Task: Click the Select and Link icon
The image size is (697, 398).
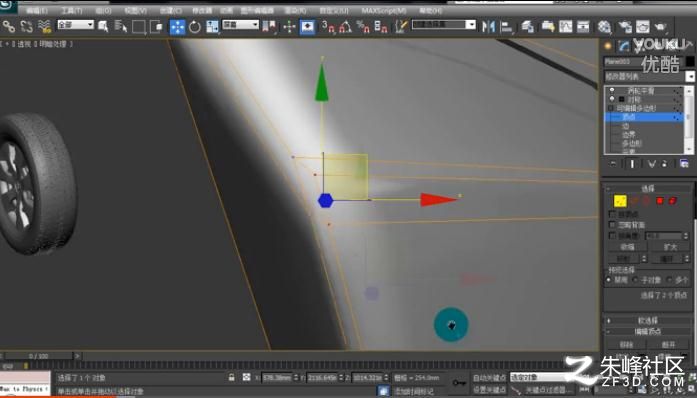Action: pyautogui.click(x=8, y=27)
